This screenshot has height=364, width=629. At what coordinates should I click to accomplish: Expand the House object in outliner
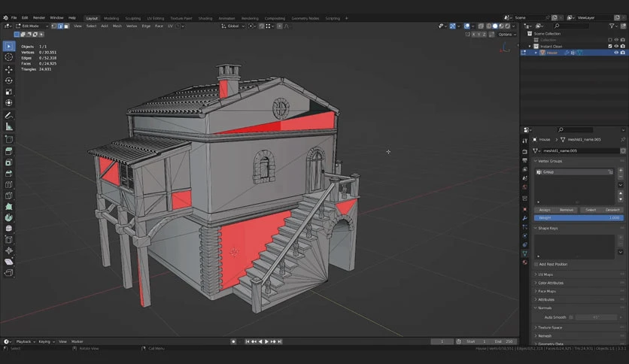(x=536, y=53)
